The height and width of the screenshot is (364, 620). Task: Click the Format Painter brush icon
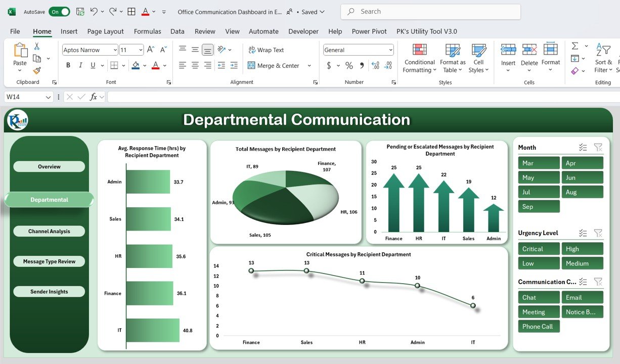tap(37, 71)
